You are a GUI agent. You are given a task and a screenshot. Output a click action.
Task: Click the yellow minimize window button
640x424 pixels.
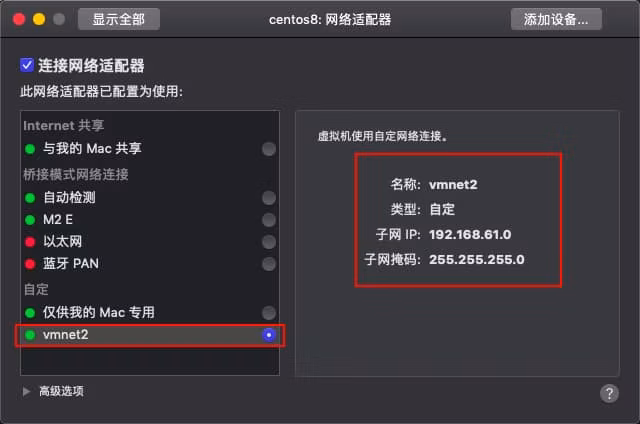coord(39,19)
